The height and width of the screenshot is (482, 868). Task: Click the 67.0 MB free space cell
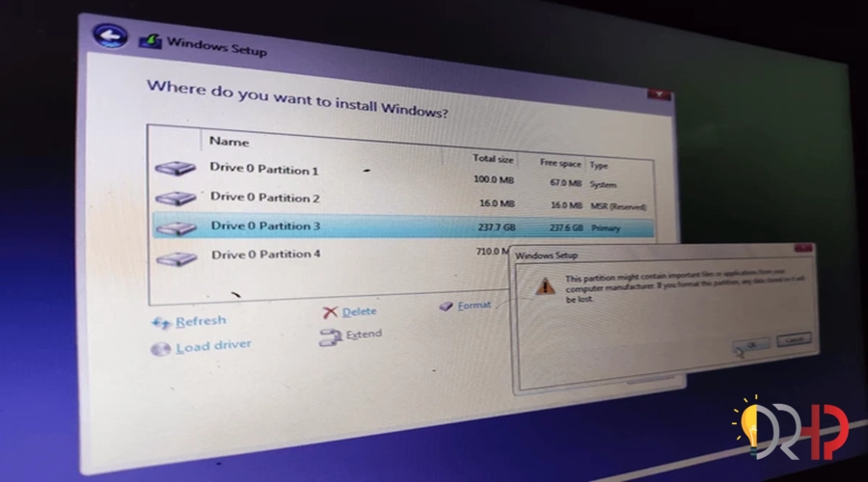pyautogui.click(x=565, y=182)
